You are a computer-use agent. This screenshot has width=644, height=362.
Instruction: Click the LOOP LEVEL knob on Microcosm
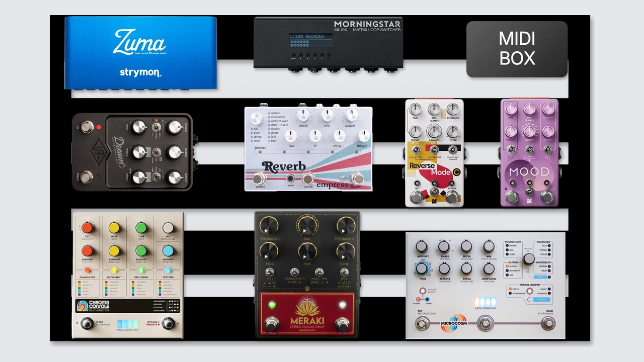coord(489,268)
